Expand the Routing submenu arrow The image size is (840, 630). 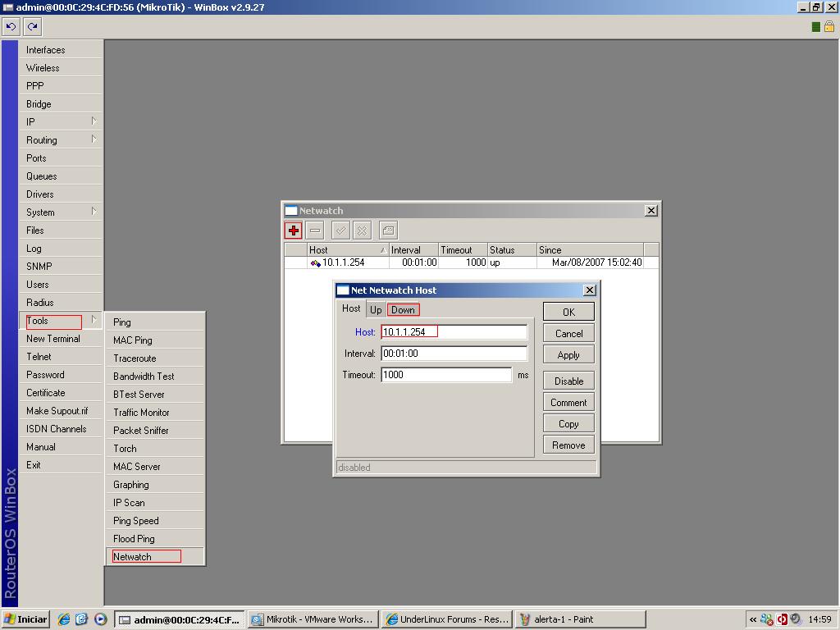pos(94,139)
